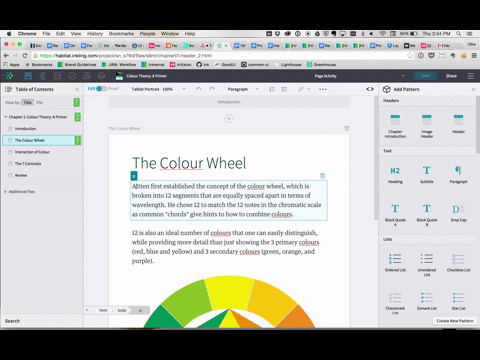Insert a Drop Cap pattern
This screenshot has width=480, height=360.
coord(458,213)
